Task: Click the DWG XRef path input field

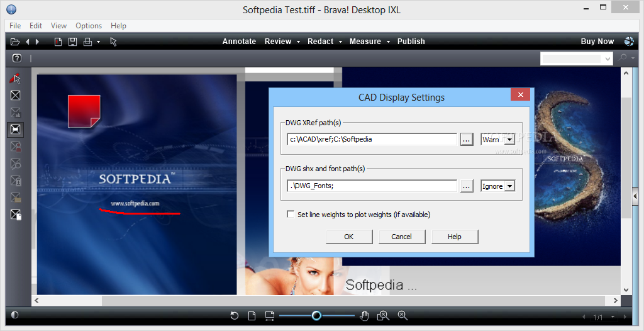Action: [x=372, y=139]
